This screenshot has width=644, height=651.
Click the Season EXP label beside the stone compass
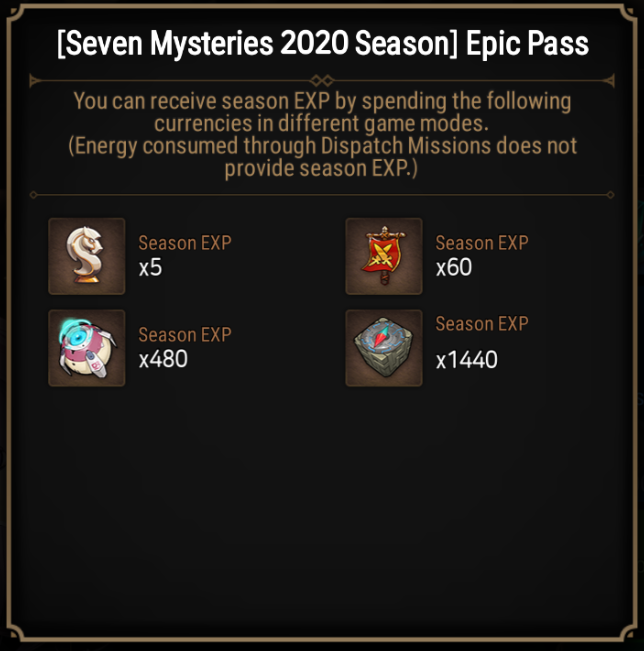482,323
